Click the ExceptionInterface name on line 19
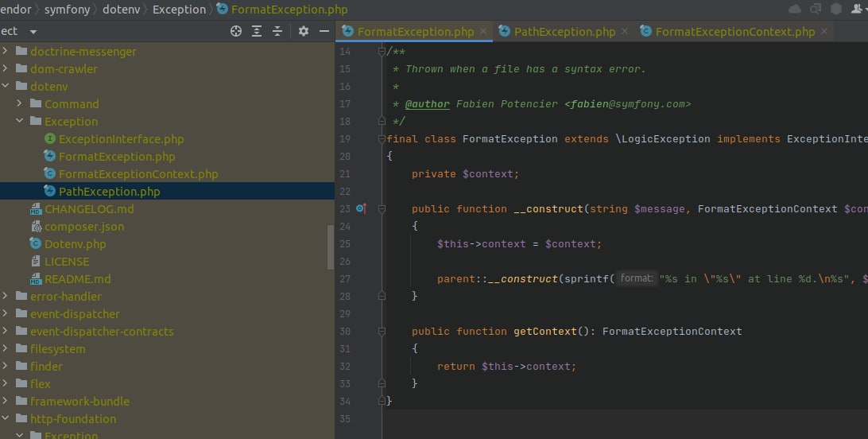This screenshot has width=868, height=439. pyautogui.click(x=827, y=139)
